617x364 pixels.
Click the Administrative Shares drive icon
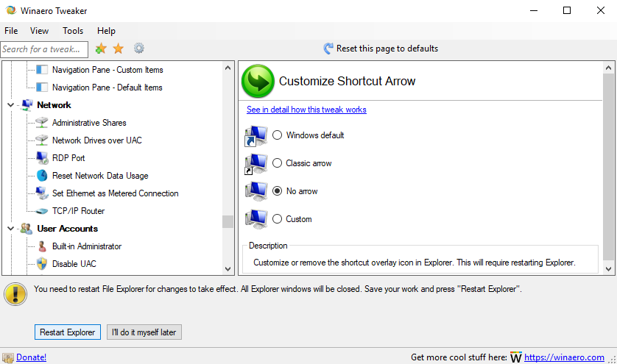(42, 123)
